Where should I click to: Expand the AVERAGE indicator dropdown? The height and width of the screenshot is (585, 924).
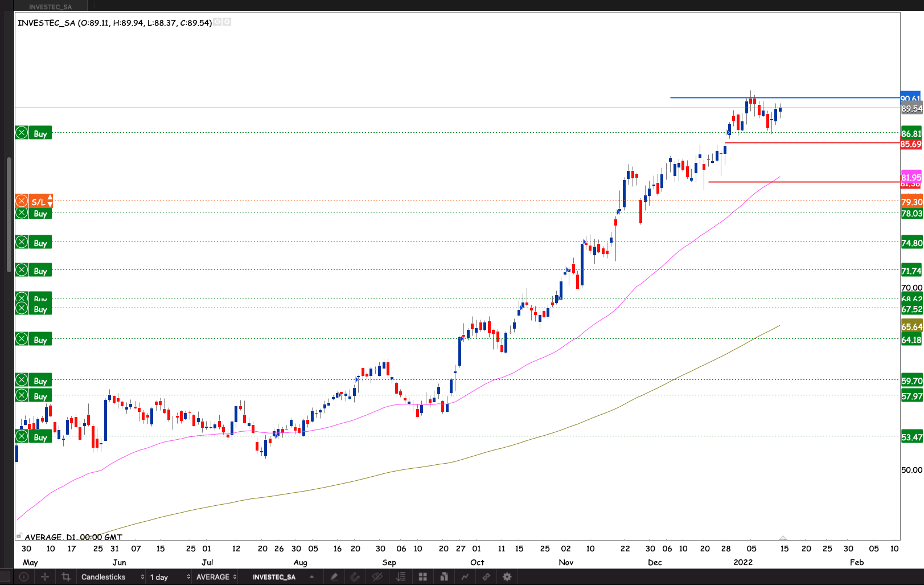(216, 577)
